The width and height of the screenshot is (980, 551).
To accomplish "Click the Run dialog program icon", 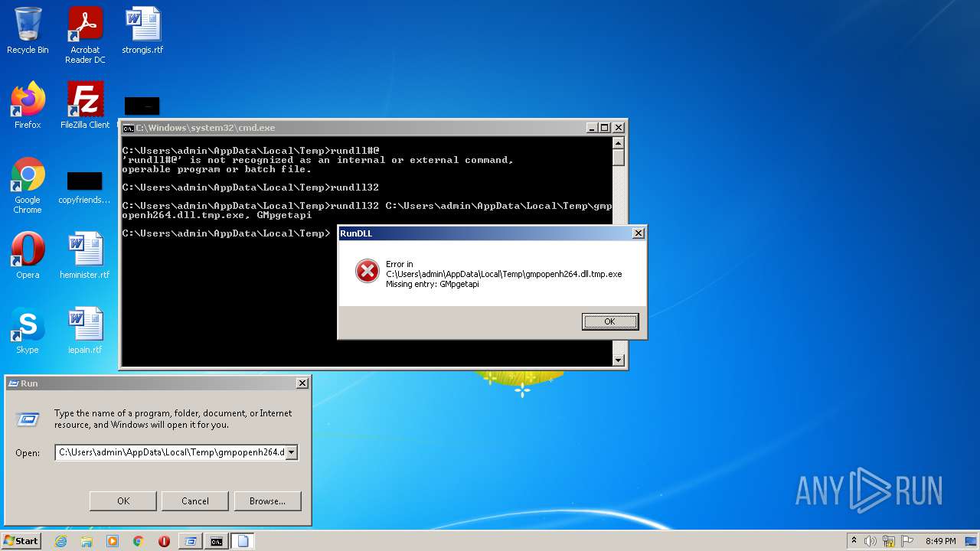I will coord(28,419).
